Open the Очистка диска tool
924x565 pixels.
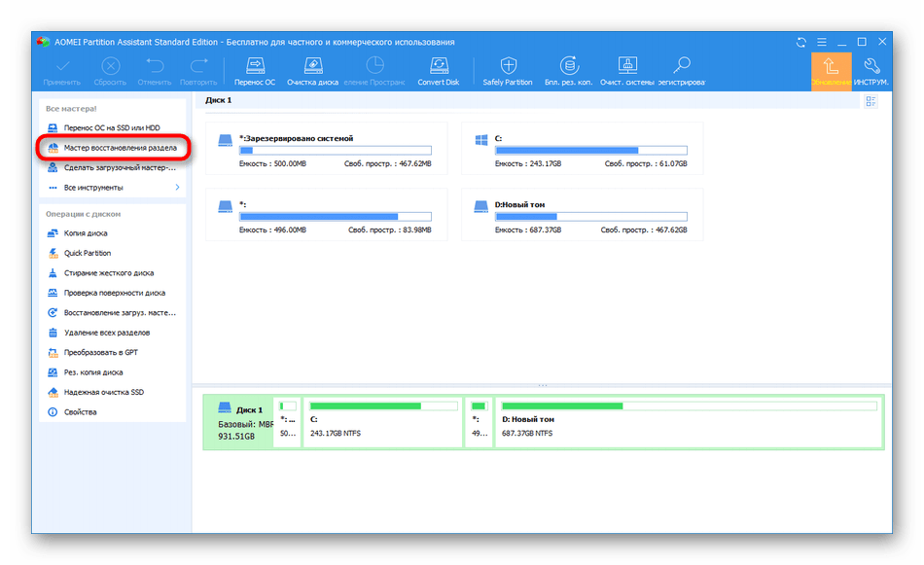(314, 71)
